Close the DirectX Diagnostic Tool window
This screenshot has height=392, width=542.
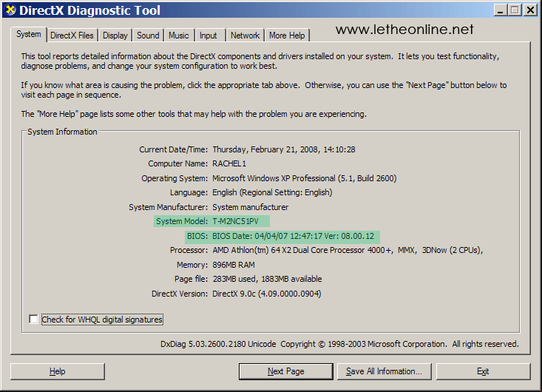[x=530, y=10]
